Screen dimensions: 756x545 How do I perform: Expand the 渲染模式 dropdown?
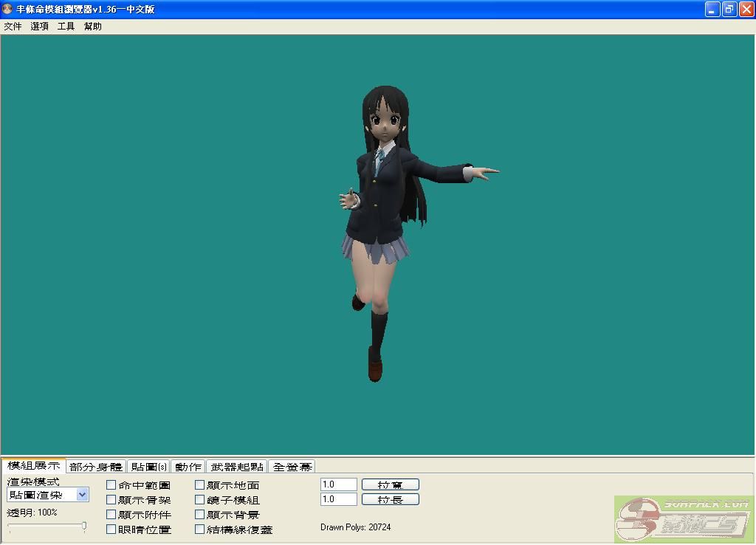tap(83, 495)
